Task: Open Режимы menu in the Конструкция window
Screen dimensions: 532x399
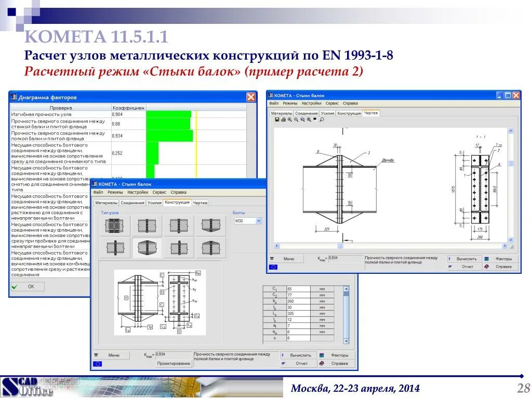Action: (115, 192)
